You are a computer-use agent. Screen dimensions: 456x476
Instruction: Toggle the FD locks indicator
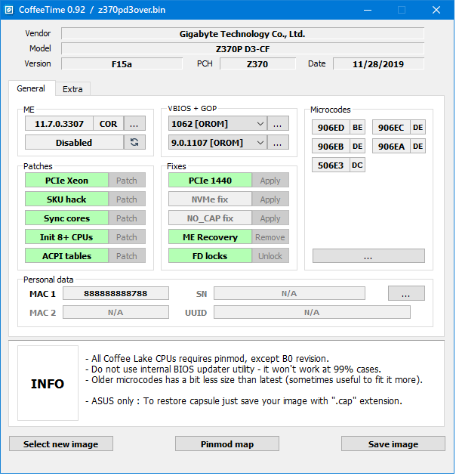tap(210, 256)
